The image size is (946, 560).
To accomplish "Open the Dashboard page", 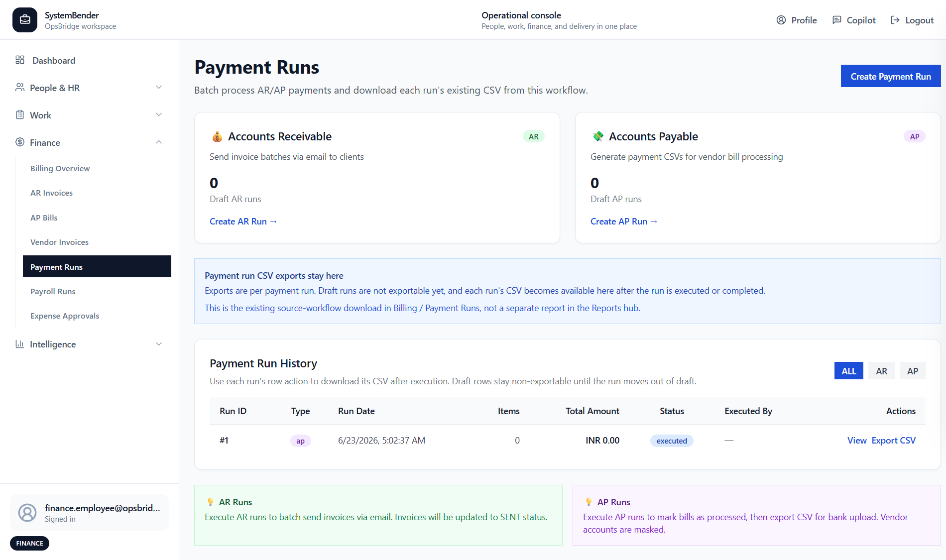I will (x=54, y=60).
